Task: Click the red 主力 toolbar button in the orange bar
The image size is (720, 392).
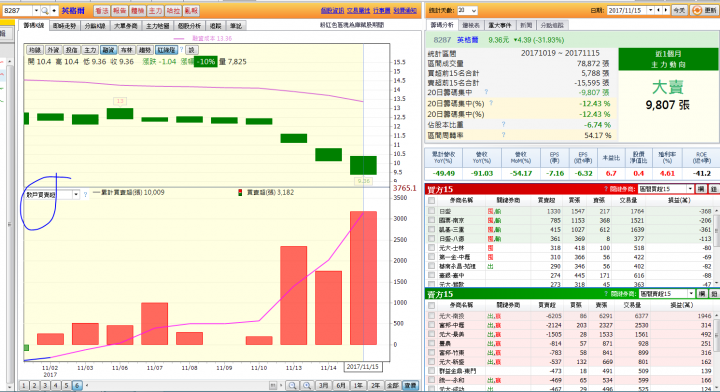Action: (x=155, y=11)
